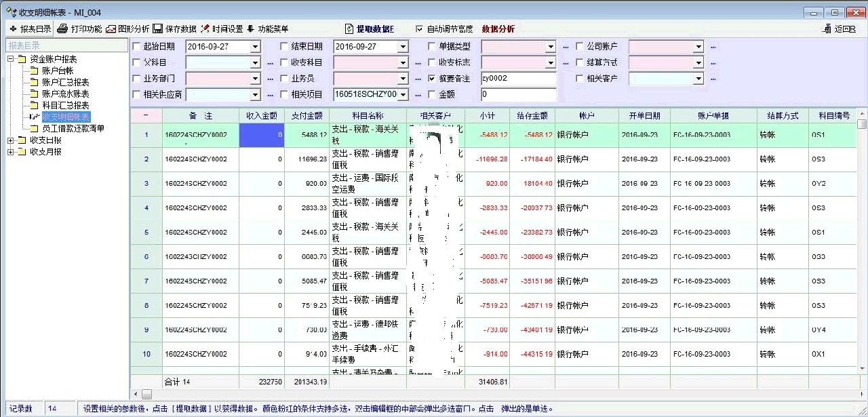This screenshot has height=417, width=868.
Task: Click the 返回 return icon
Action: [x=827, y=29]
